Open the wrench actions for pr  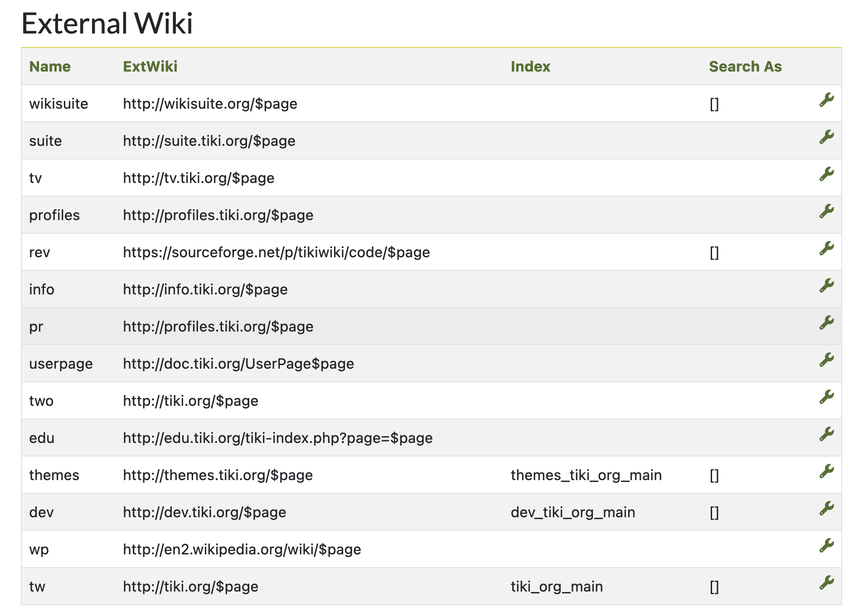[x=827, y=322]
